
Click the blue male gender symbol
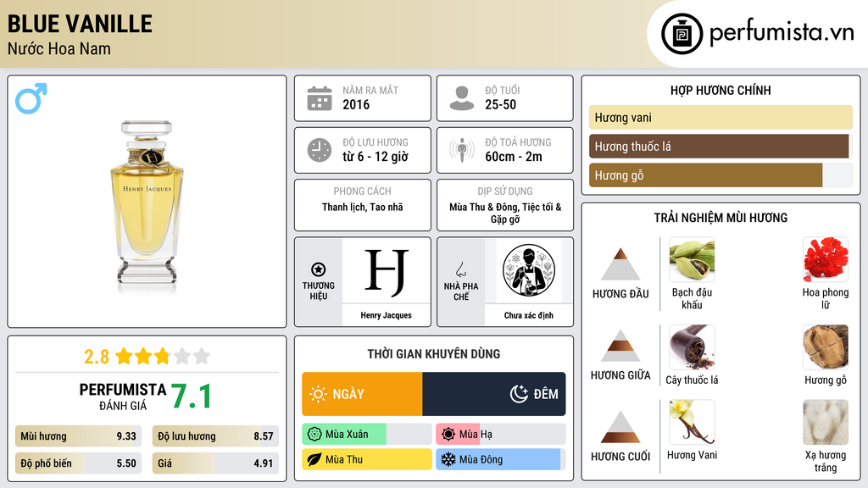click(31, 98)
